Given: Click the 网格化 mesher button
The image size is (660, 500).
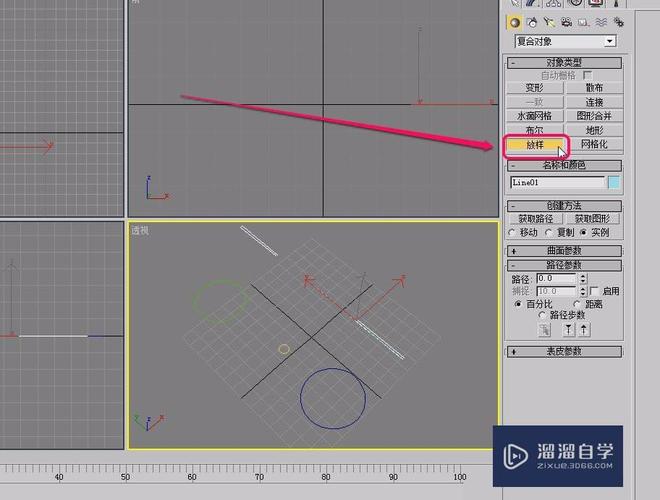Looking at the screenshot, I should pos(594,144).
